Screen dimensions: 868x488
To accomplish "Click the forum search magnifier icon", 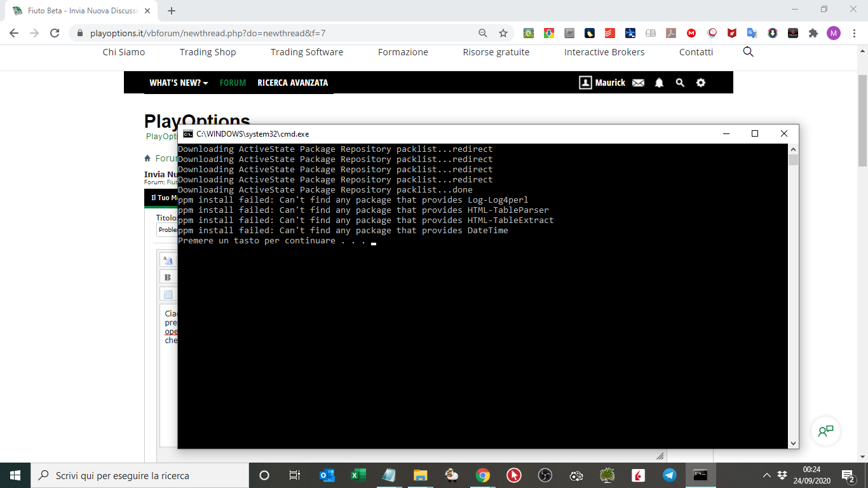I will click(x=680, y=83).
